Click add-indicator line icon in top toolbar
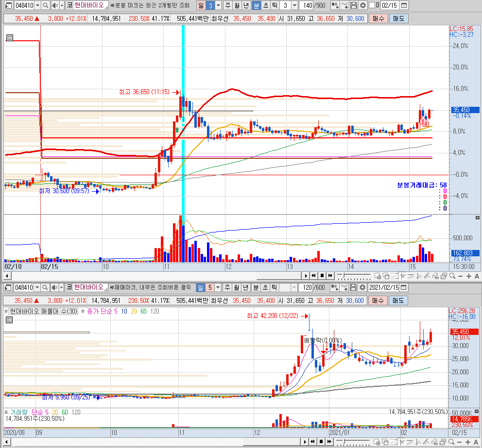This screenshot has height=448, width=482. [344, 5]
